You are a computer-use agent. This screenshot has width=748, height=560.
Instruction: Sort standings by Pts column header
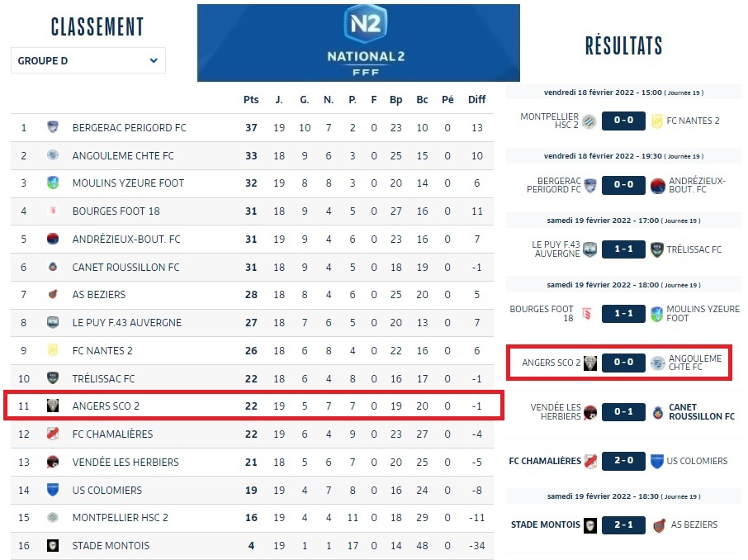pos(251,100)
